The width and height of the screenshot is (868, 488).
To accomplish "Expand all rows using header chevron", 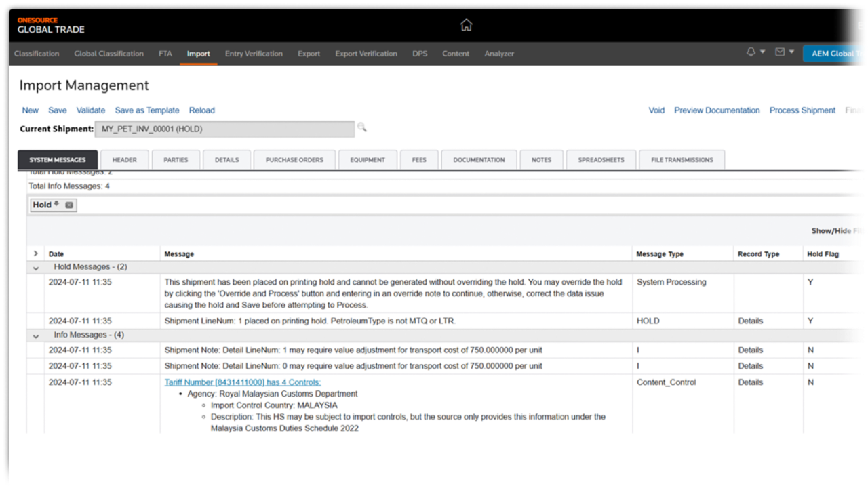I will click(x=36, y=253).
